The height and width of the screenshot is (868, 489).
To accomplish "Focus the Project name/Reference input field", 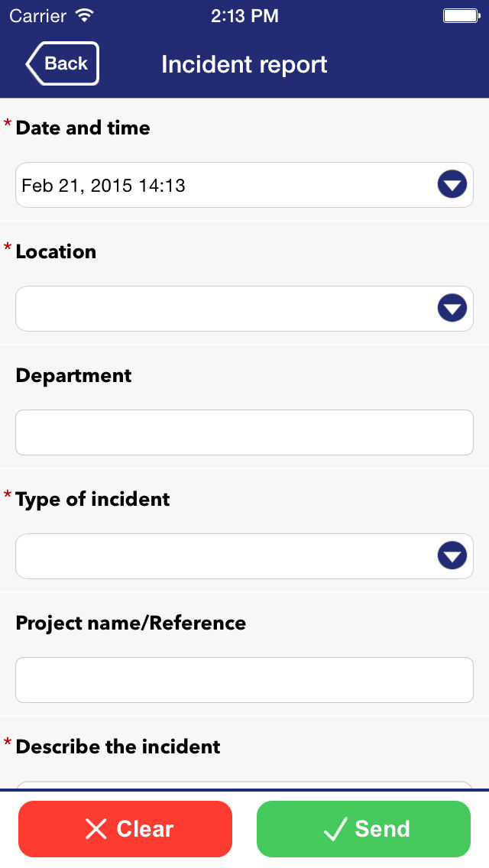I will pos(244,680).
